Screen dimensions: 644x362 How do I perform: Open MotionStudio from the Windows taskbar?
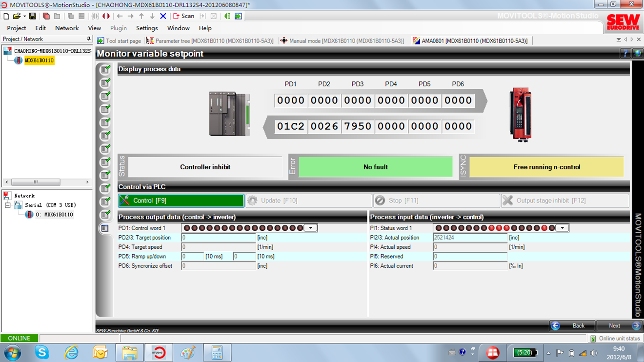(x=159, y=352)
